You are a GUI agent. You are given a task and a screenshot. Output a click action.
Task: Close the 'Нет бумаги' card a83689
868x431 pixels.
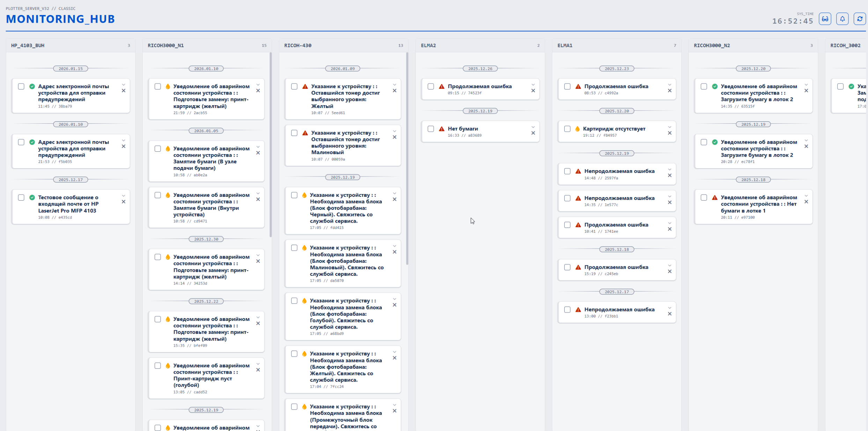pos(533,133)
